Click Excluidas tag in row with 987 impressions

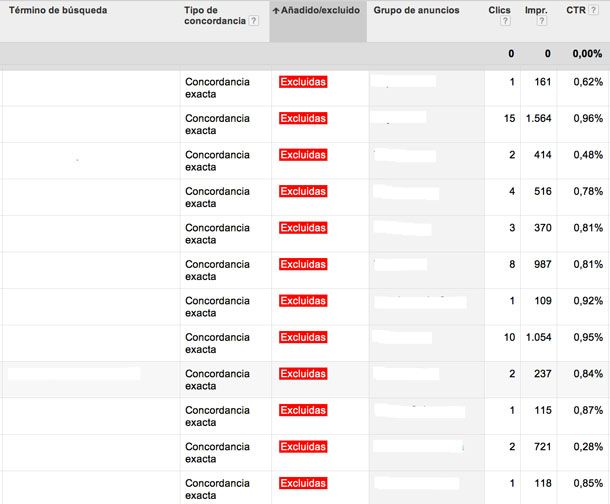pos(303,264)
